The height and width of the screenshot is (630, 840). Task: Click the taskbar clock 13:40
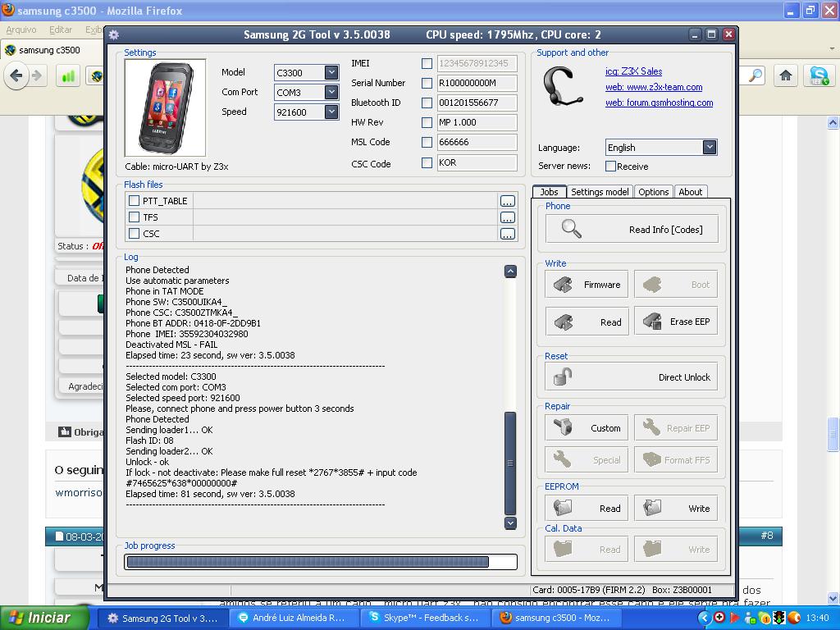(818, 618)
